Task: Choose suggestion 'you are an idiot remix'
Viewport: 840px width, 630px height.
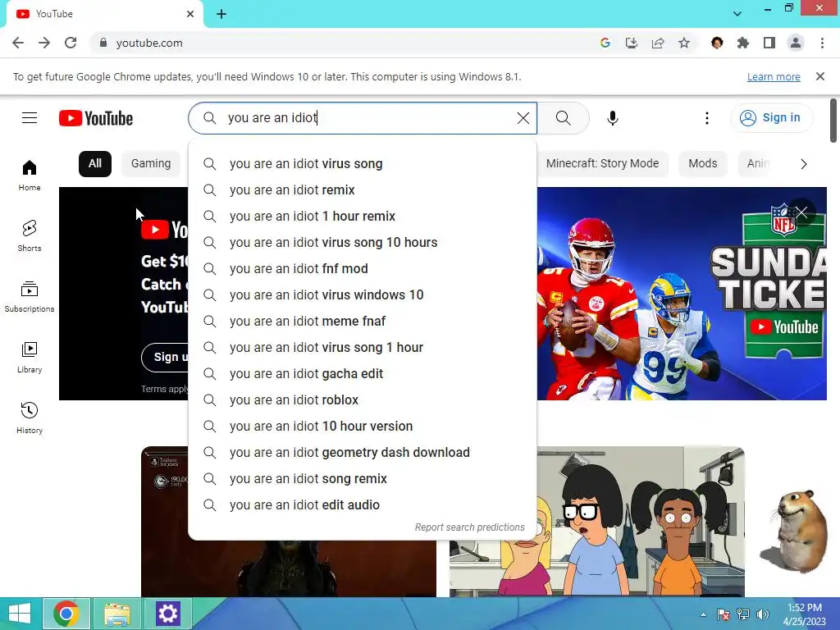Action: coord(363,190)
